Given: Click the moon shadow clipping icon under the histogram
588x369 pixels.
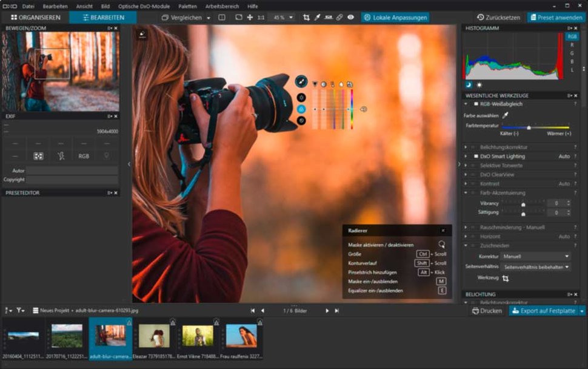Looking at the screenshot, I should [468, 84].
